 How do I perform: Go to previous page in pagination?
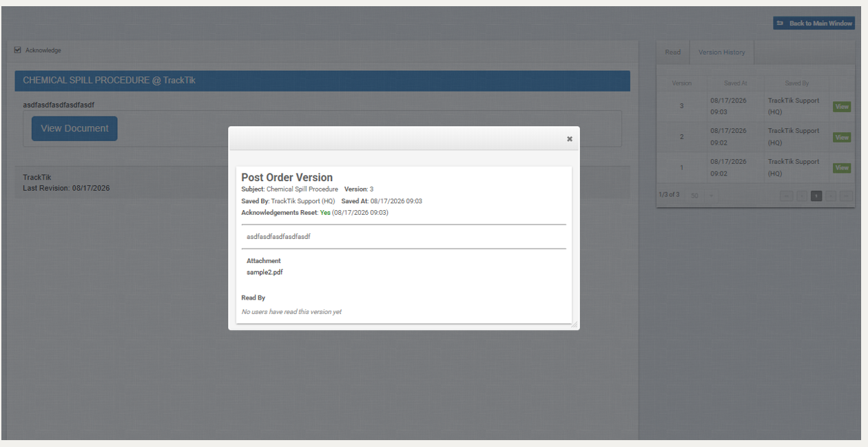(x=801, y=196)
